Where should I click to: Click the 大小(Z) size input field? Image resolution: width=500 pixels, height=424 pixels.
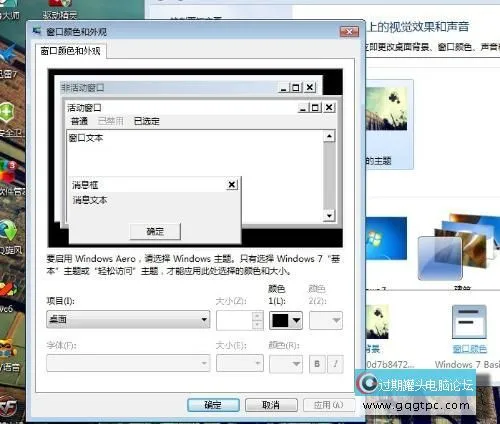[235, 320]
